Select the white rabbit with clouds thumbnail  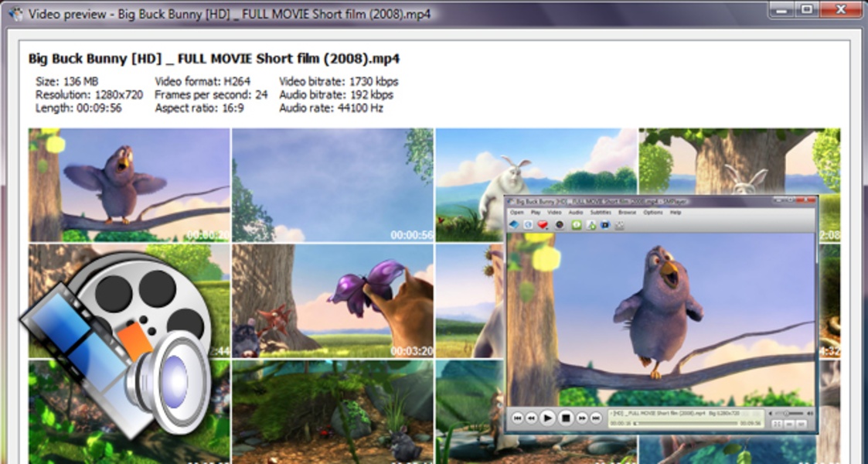536,185
